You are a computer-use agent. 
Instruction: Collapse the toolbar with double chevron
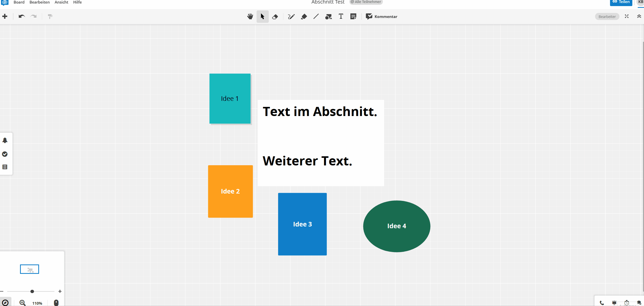[639, 16]
